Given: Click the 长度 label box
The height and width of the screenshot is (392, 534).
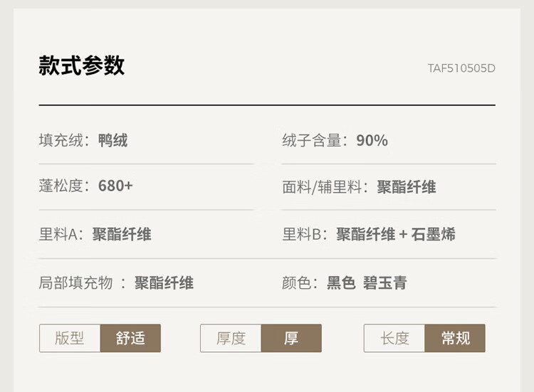Looking at the screenshot, I should tap(394, 338).
